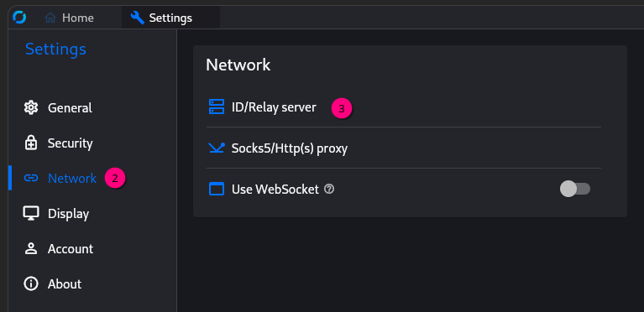Click the Home tab house icon
Viewport: 644px width, 312px height.
[x=50, y=18]
